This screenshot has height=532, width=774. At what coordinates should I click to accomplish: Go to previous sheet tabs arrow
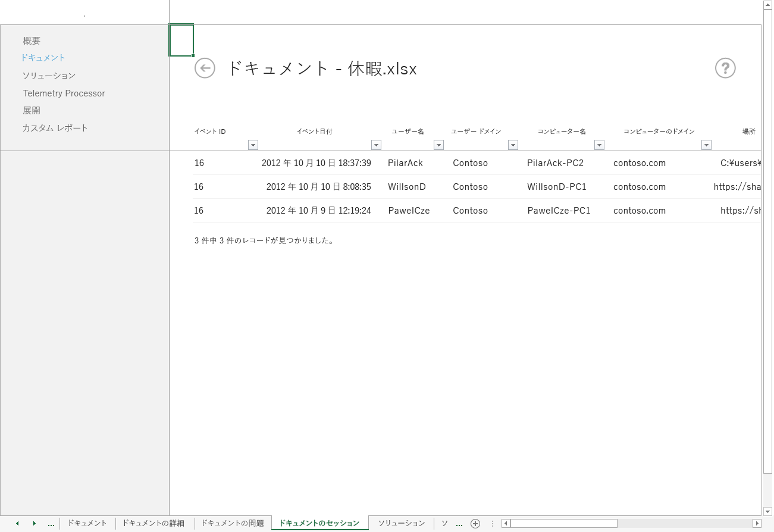[17, 524]
